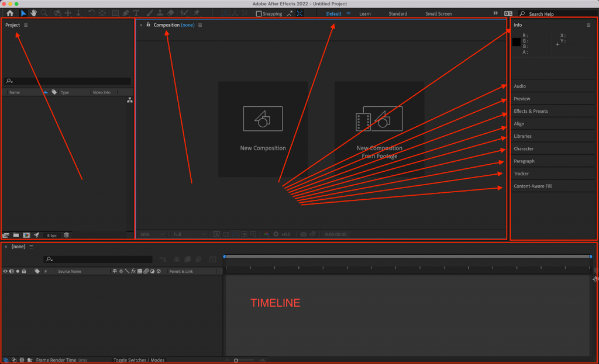Click Toggle Switches / Modes button
The width and height of the screenshot is (599, 364).
pos(139,360)
